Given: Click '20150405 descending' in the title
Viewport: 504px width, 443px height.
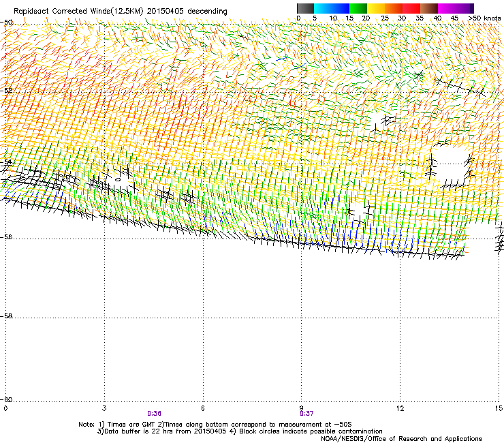Looking at the screenshot, I should [x=187, y=12].
